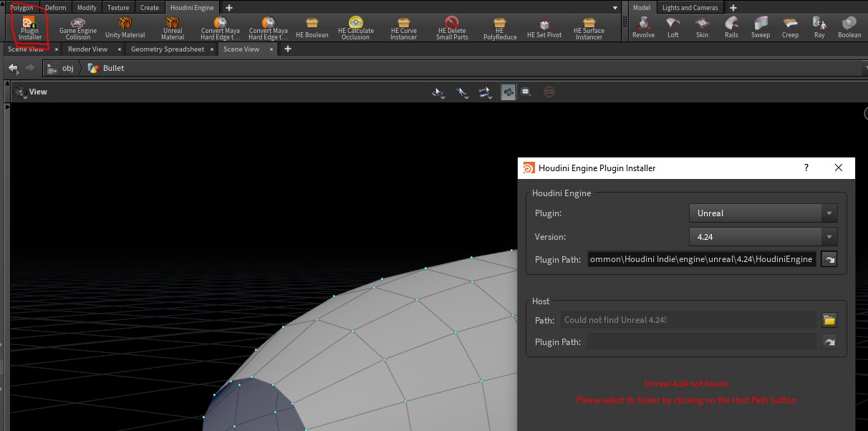This screenshot has width=868, height=431.
Task: Open the Version dropdown showing 4.24
Action: coord(763,236)
